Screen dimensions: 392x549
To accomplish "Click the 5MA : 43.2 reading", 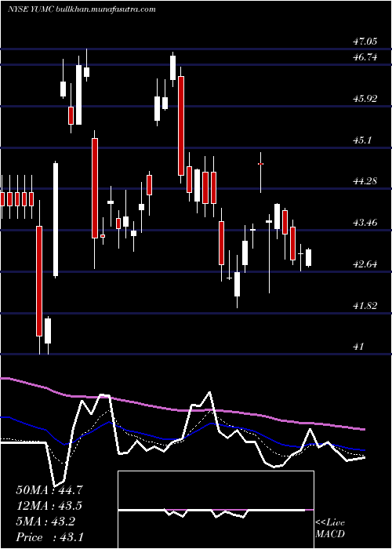I will [x=45, y=522].
